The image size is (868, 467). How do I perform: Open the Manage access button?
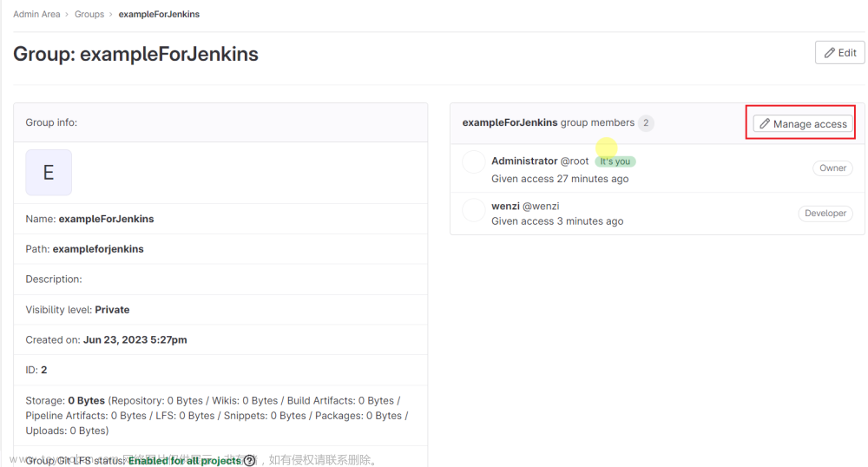(803, 123)
